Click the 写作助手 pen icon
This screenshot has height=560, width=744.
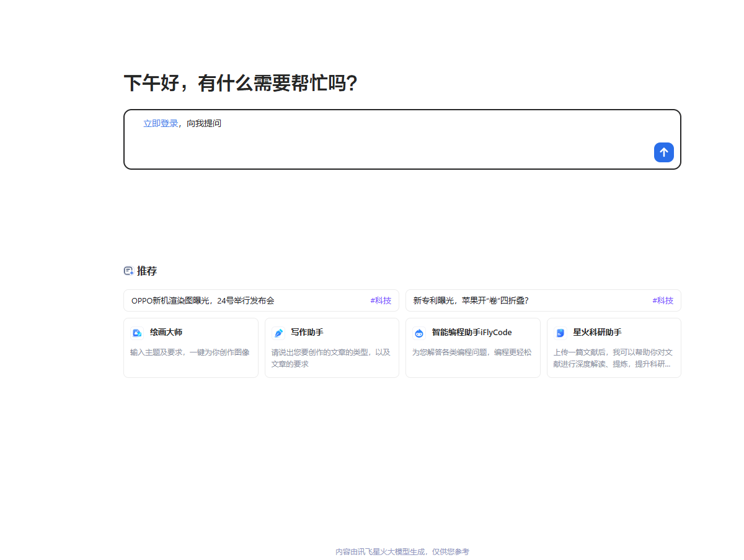[278, 333]
